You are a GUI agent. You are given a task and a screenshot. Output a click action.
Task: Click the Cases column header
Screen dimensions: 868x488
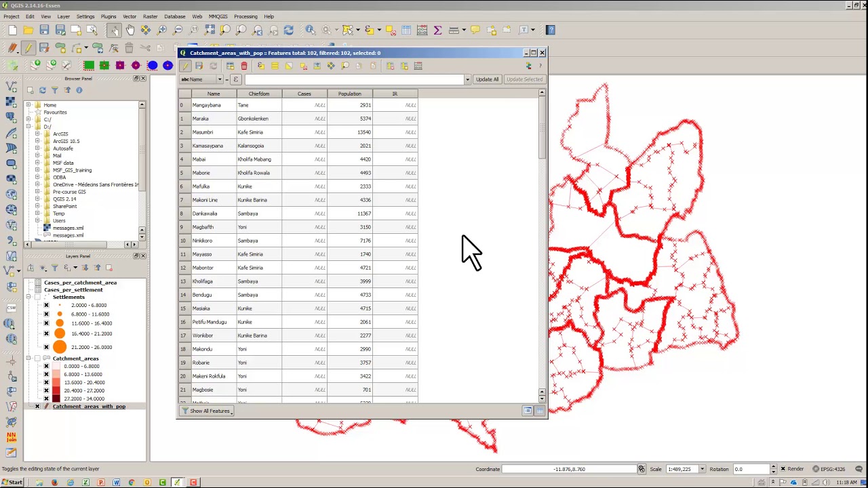304,94
